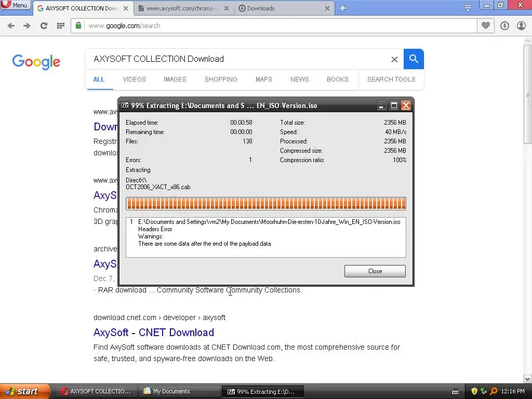This screenshot has width=532, height=399.
Task: Click the page scrollbar down arrow
Action: [x=528, y=379]
